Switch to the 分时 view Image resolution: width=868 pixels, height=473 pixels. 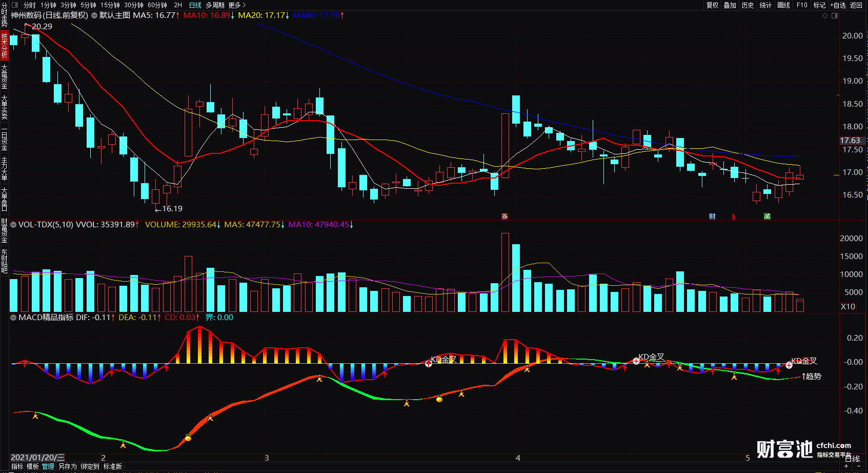pyautogui.click(x=30, y=5)
